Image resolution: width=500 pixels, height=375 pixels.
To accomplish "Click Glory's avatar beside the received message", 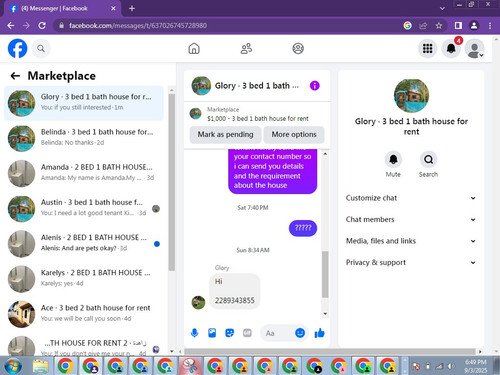I will [198, 302].
